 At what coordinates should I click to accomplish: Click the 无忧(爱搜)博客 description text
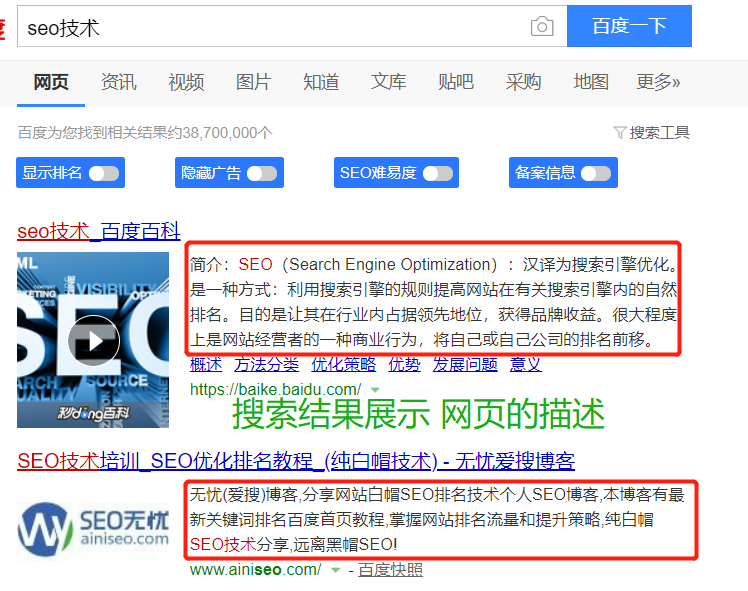tap(437, 519)
